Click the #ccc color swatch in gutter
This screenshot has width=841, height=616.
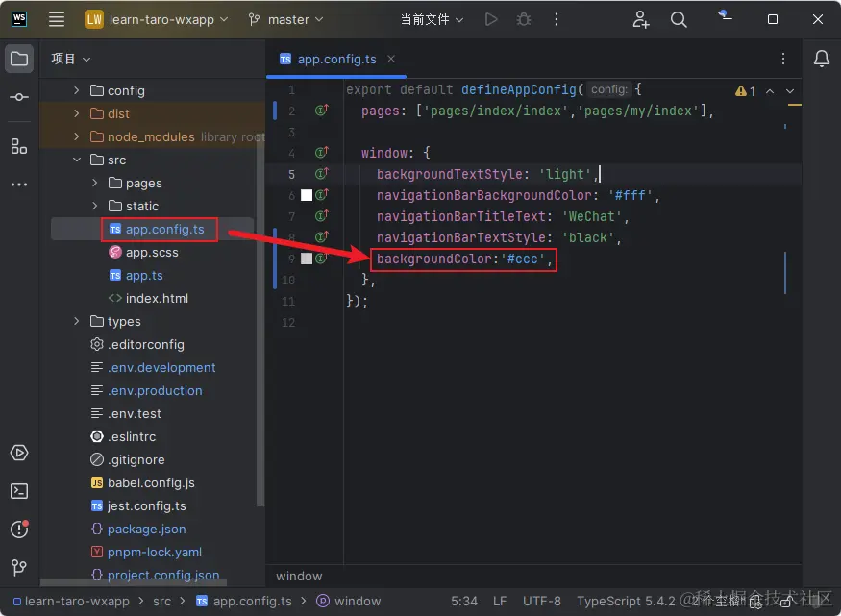307,259
